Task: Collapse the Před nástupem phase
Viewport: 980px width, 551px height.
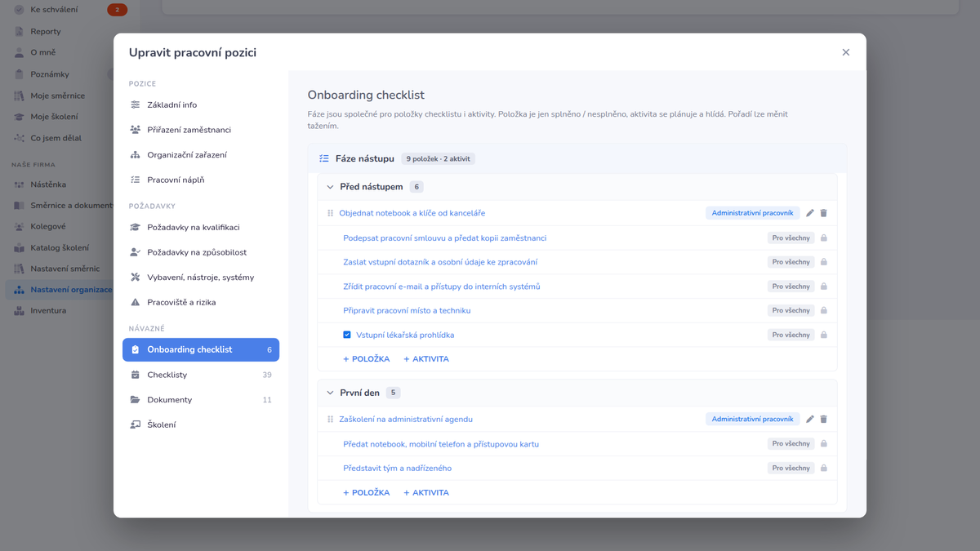Action: 330,187
